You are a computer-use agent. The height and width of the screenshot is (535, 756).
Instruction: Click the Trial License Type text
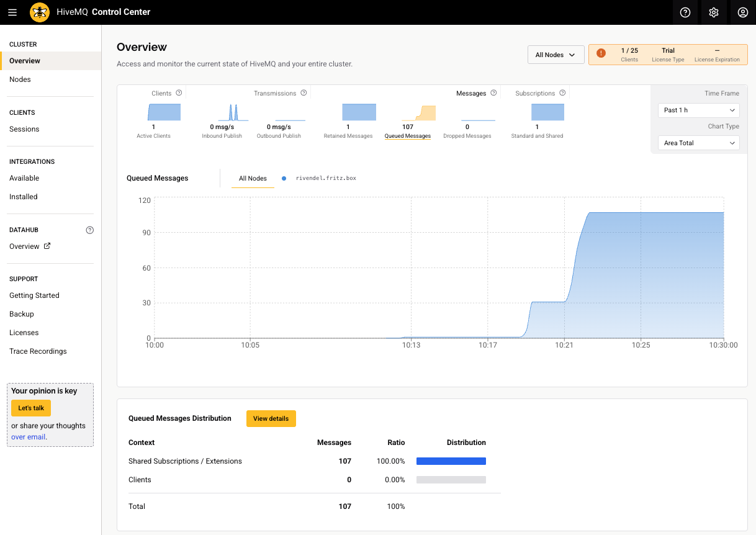coord(668,55)
